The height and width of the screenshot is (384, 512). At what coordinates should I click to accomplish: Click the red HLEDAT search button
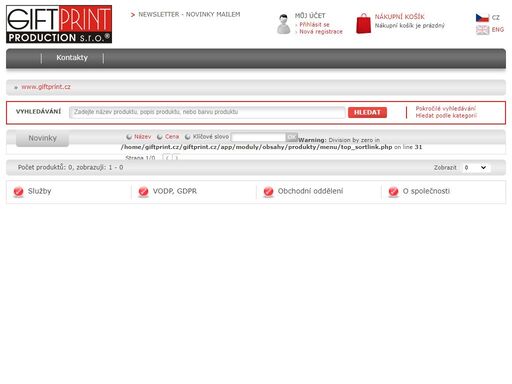pos(367,112)
